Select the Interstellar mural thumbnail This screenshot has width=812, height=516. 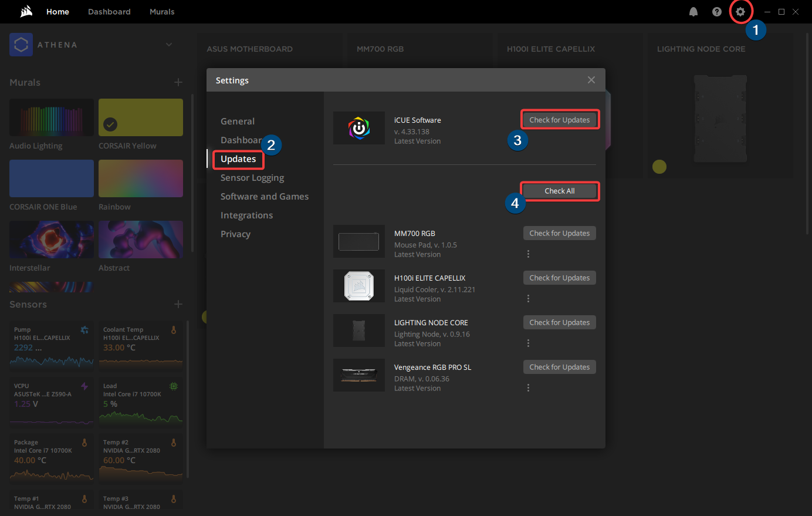(52, 240)
